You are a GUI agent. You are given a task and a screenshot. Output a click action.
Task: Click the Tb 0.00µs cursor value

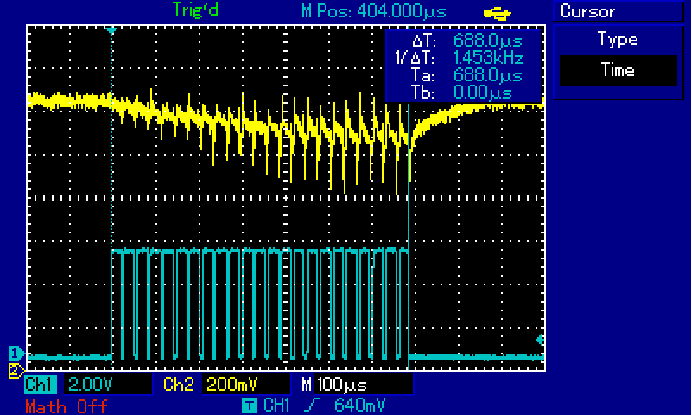tap(482, 93)
